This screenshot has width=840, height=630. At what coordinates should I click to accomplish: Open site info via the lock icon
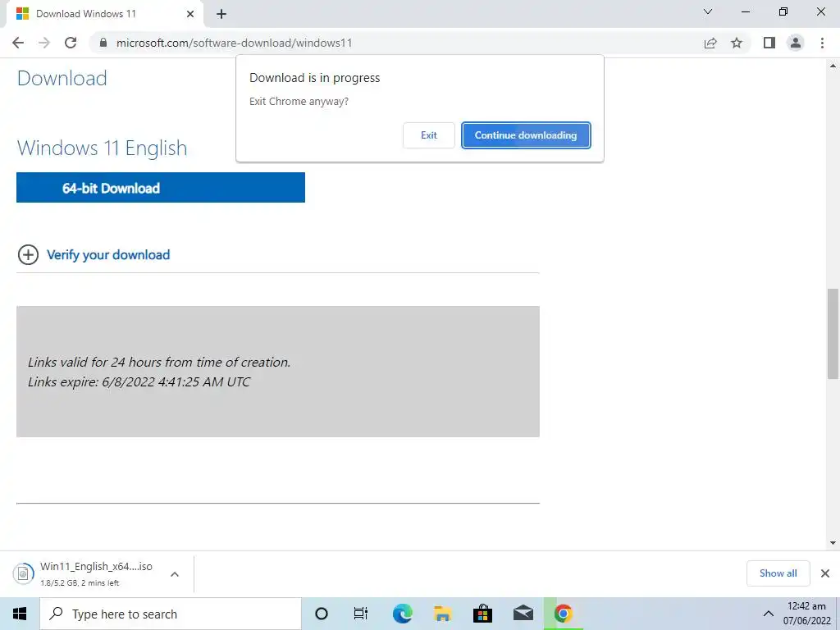point(103,43)
